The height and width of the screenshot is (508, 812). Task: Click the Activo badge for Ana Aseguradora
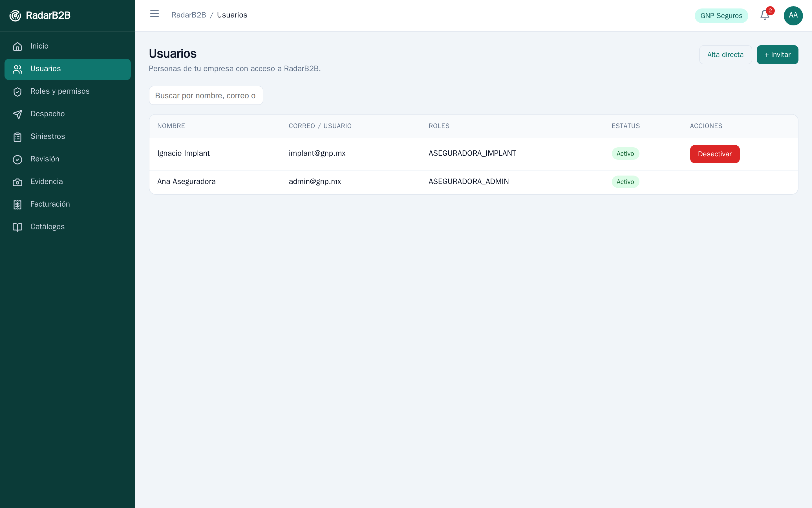tap(625, 182)
